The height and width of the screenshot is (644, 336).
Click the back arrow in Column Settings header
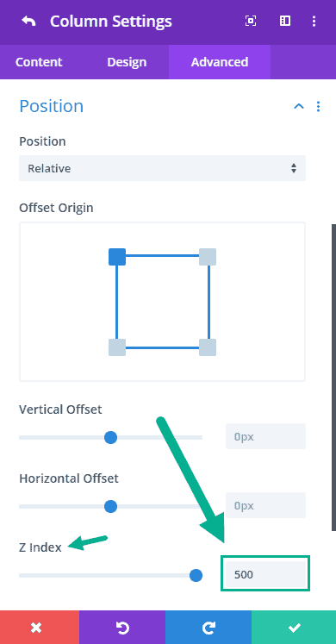coord(28,21)
